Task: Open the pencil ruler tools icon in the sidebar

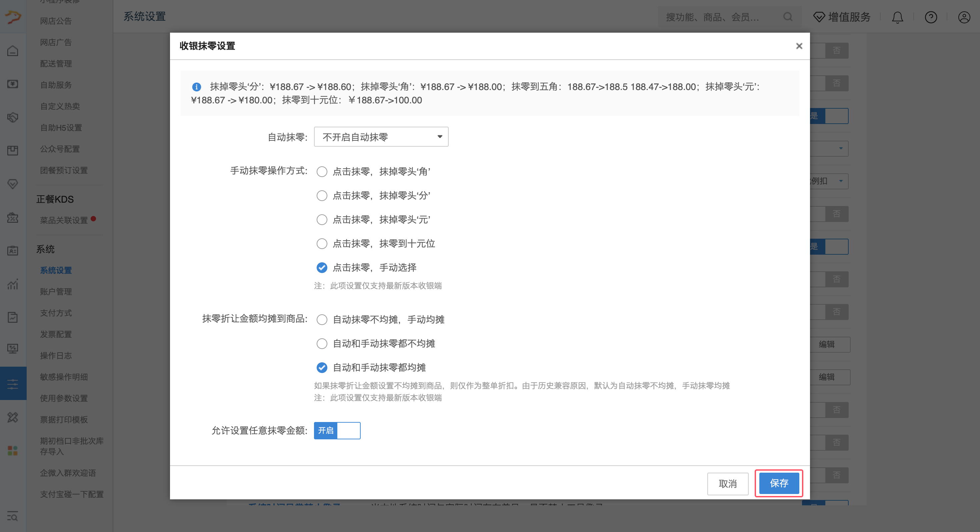Action: (x=13, y=417)
